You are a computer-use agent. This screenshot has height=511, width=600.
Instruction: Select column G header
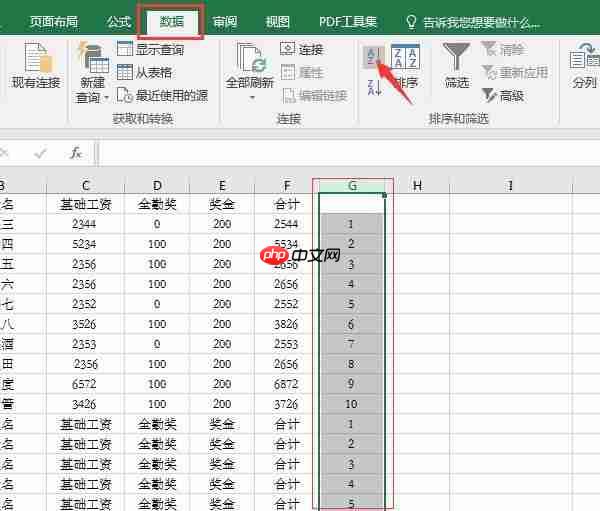(352, 186)
